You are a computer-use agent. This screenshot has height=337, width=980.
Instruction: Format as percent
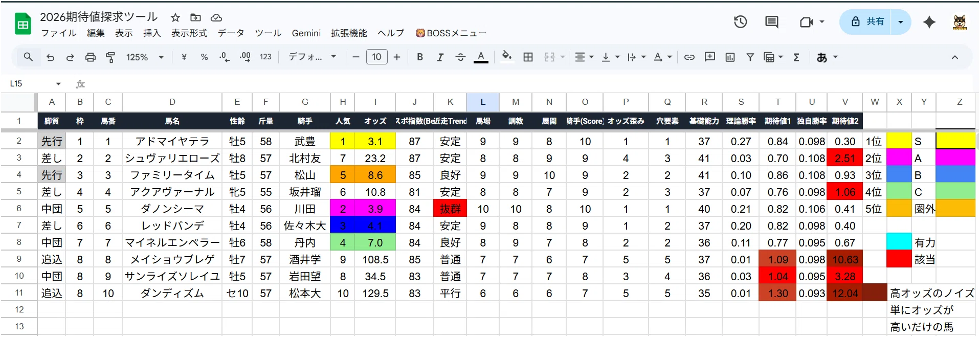(205, 57)
